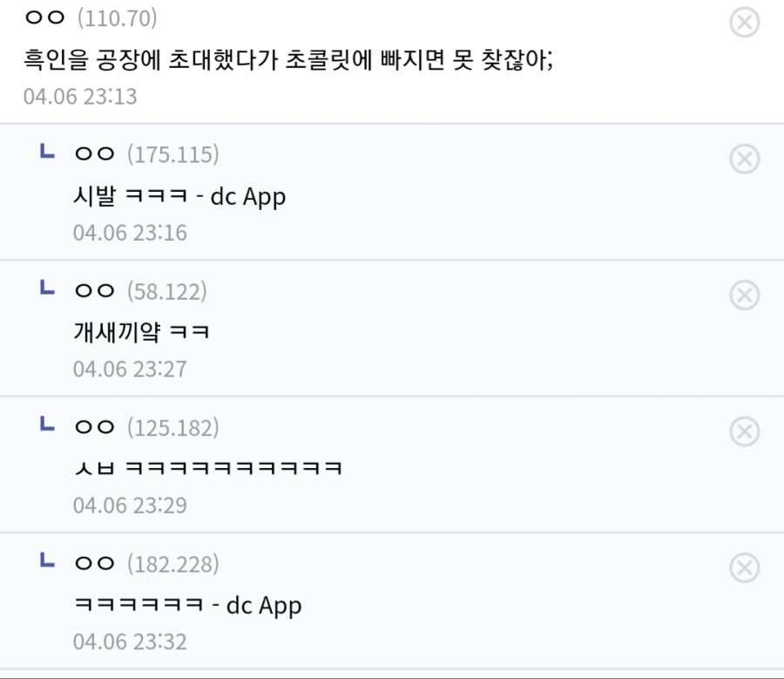Viewport: 784px width, 679px height.
Task: Open the ㅇㅇ user profile next to (182.228)
Action: 94,563
